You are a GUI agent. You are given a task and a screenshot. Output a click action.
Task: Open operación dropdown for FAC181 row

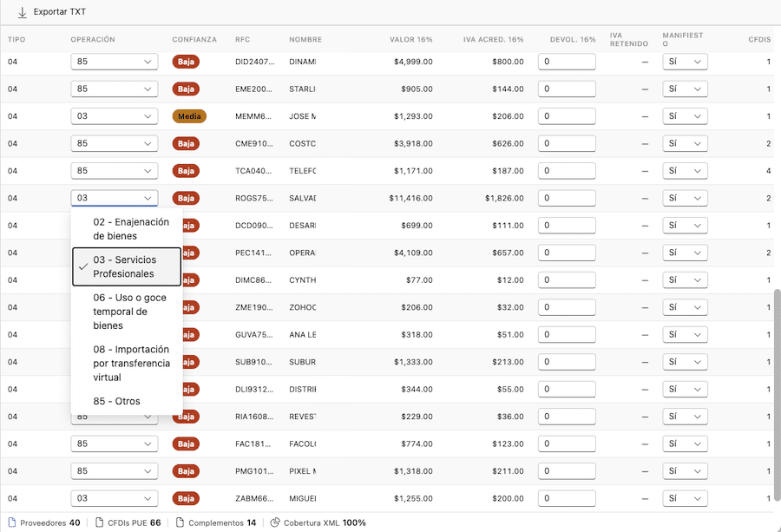(114, 443)
